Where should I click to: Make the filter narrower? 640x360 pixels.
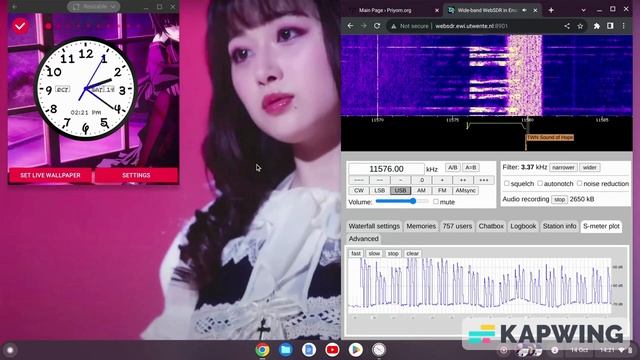tap(563, 167)
